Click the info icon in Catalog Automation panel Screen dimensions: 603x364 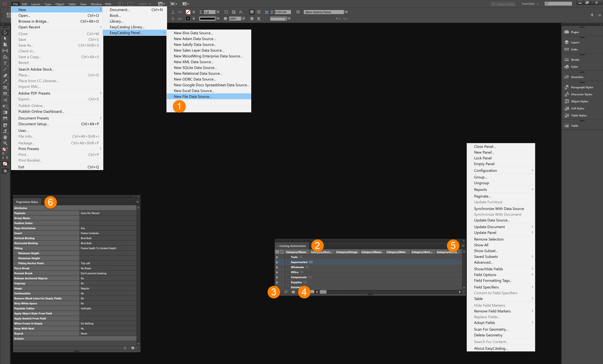(x=293, y=292)
